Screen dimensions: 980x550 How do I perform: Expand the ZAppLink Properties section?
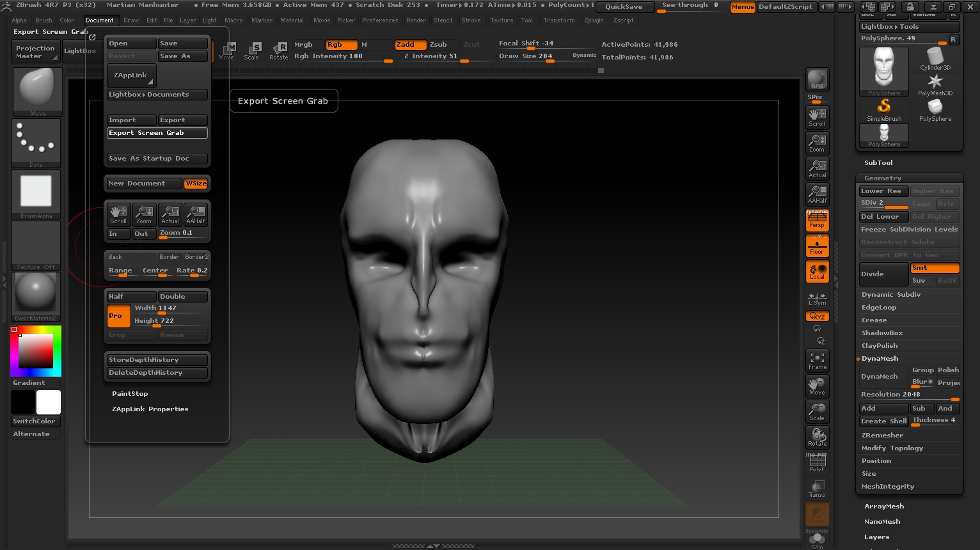coord(150,409)
